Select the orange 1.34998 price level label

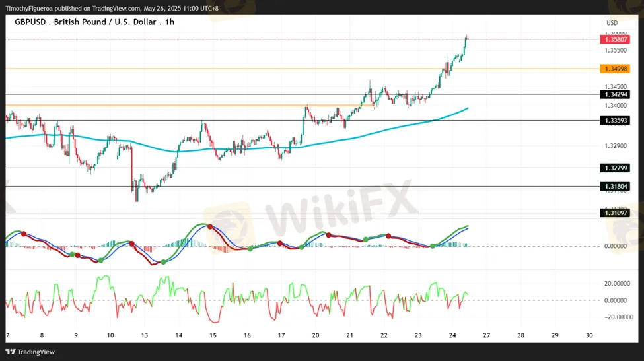point(614,69)
